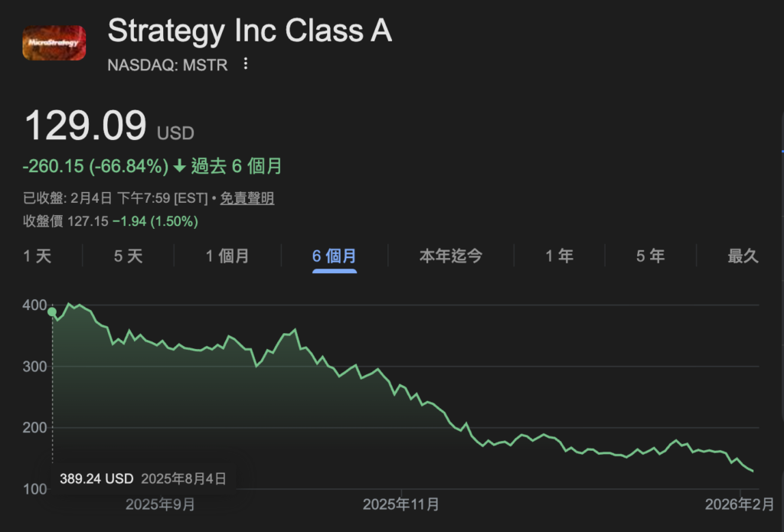Show the 1 個月 chart range
This screenshot has height=532, width=784.
tap(227, 256)
